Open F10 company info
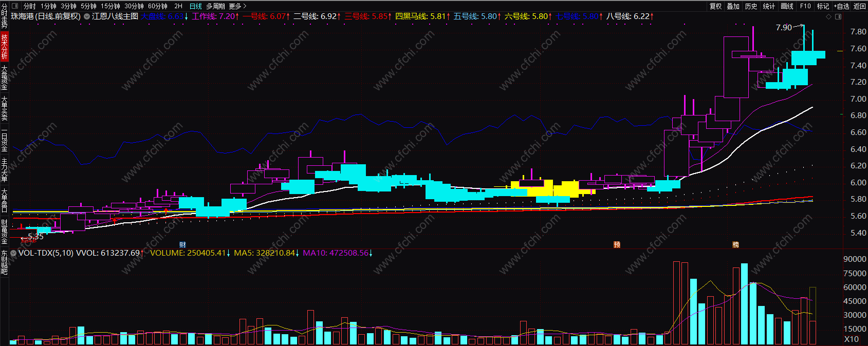The width and height of the screenshot is (868, 346). tap(805, 6)
